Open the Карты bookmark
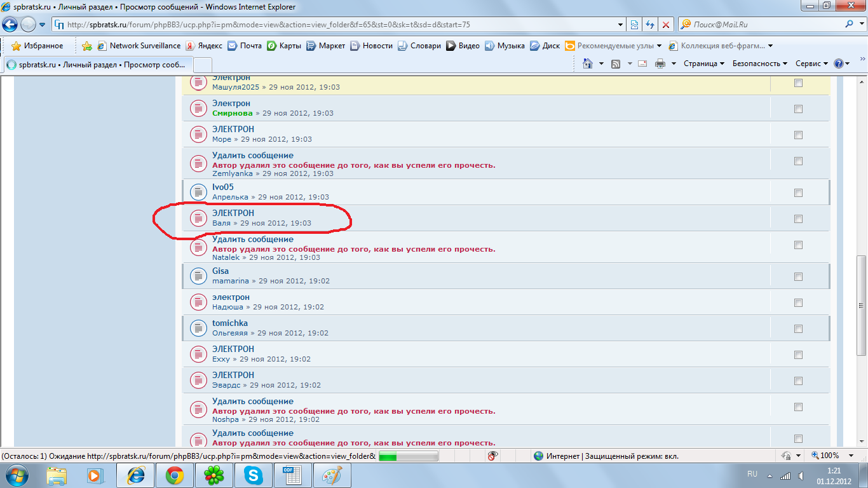 pos(284,46)
